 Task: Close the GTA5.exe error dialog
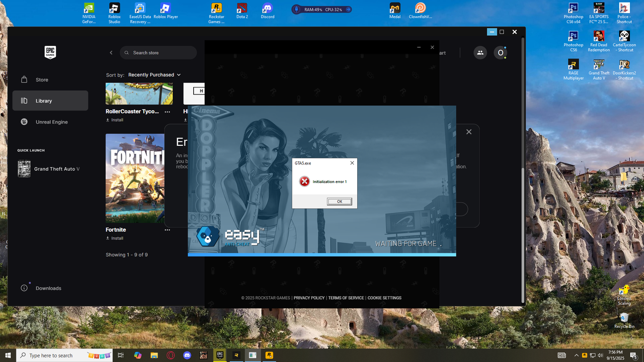coord(352,163)
